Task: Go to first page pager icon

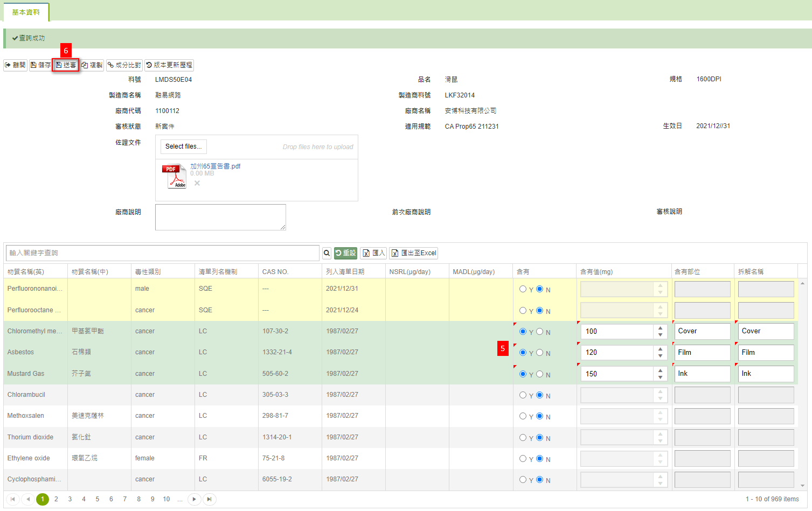Action: coord(13,499)
